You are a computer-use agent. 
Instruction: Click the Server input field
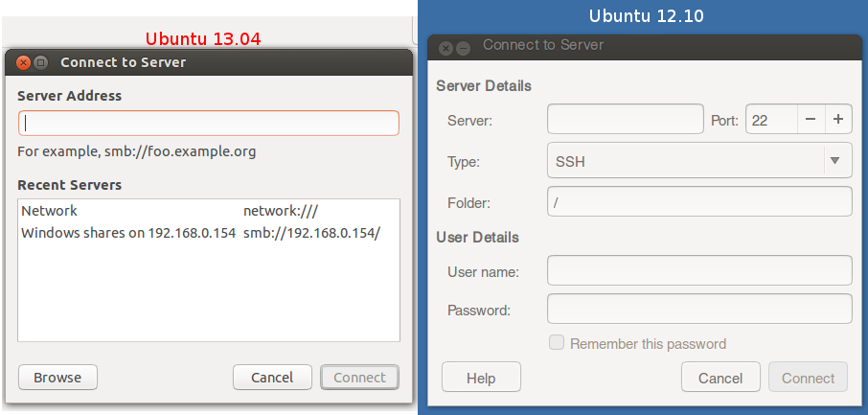[x=625, y=119]
